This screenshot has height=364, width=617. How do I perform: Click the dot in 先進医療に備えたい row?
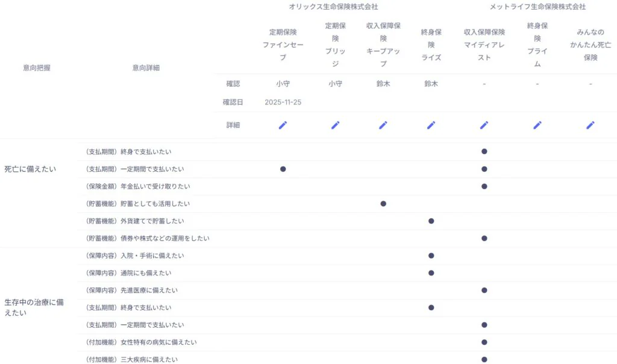pyautogui.click(x=484, y=290)
